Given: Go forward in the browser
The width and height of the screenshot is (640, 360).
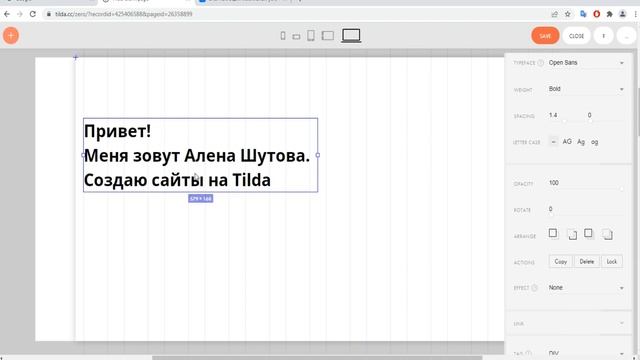Looking at the screenshot, I should [x=20, y=14].
